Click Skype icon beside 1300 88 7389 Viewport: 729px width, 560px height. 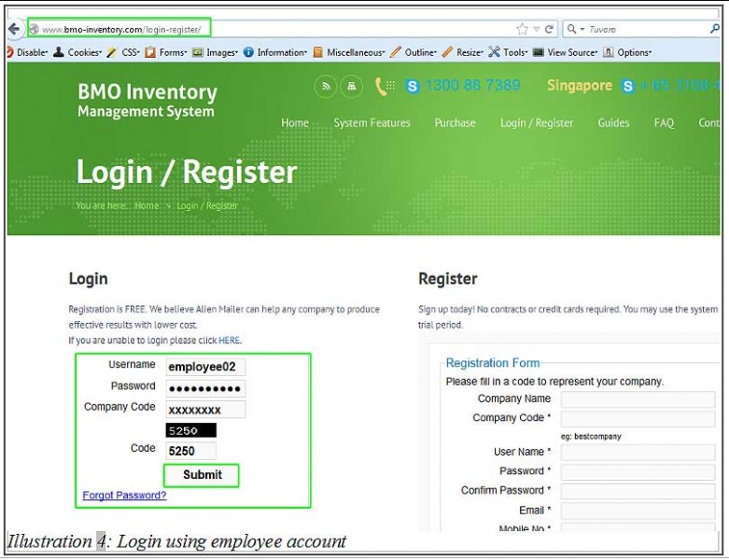point(413,87)
